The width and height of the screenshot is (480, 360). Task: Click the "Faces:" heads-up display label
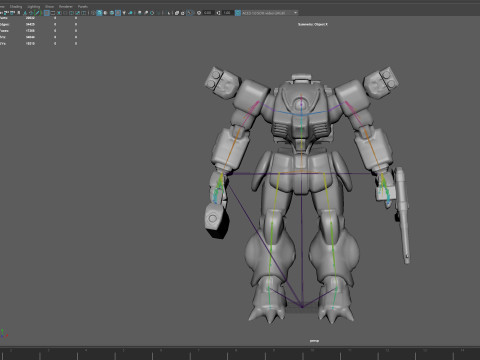(x=4, y=31)
